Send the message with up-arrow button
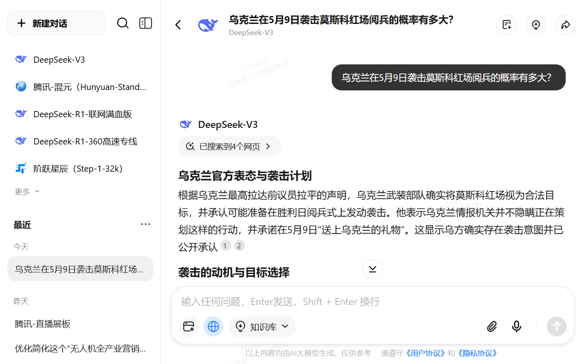This screenshot has width=588, height=364. point(557,326)
